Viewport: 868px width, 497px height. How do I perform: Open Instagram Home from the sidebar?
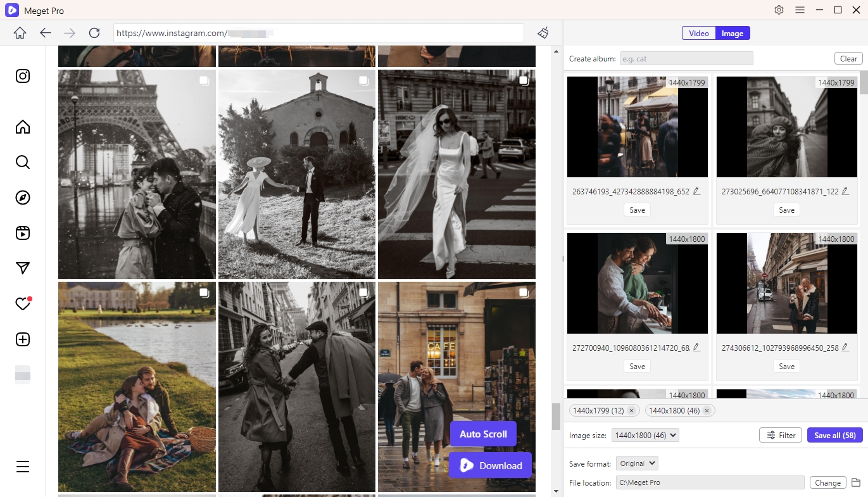click(23, 127)
